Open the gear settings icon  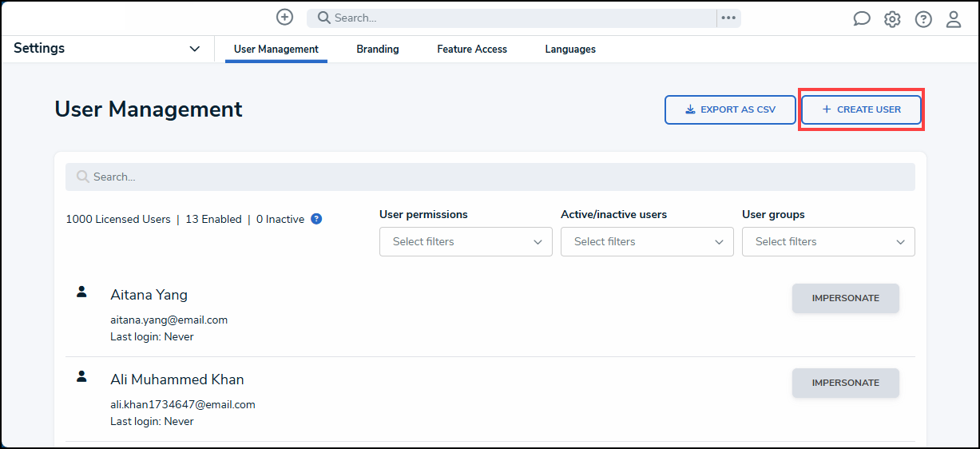tap(892, 19)
